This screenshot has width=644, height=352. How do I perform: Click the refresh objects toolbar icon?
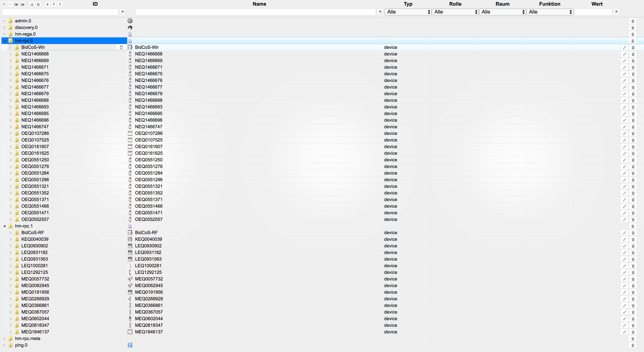pyautogui.click(x=4, y=4)
